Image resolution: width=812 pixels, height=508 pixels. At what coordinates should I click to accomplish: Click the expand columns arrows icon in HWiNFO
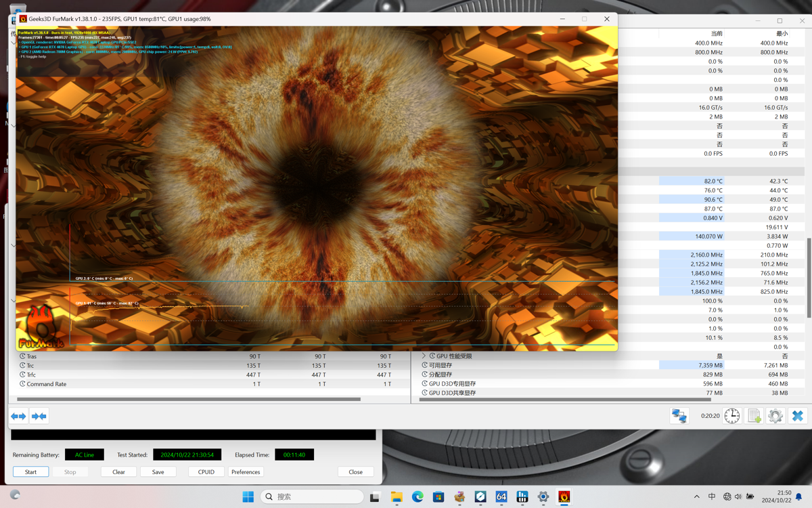tap(18, 416)
